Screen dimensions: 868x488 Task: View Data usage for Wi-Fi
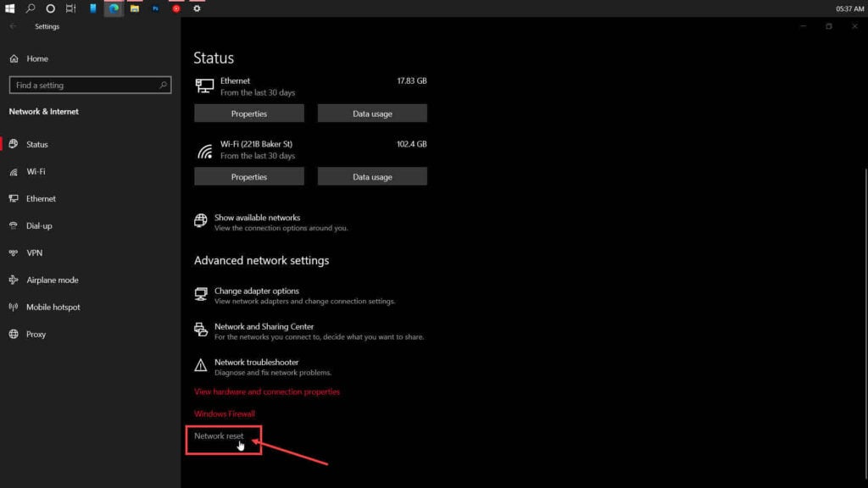coord(372,177)
